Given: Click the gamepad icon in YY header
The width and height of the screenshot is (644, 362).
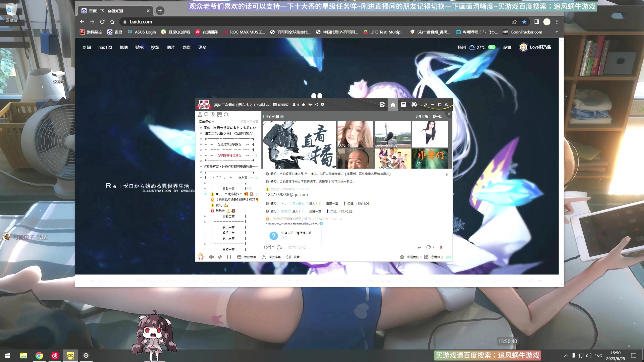Looking at the screenshot, I should tap(414, 105).
